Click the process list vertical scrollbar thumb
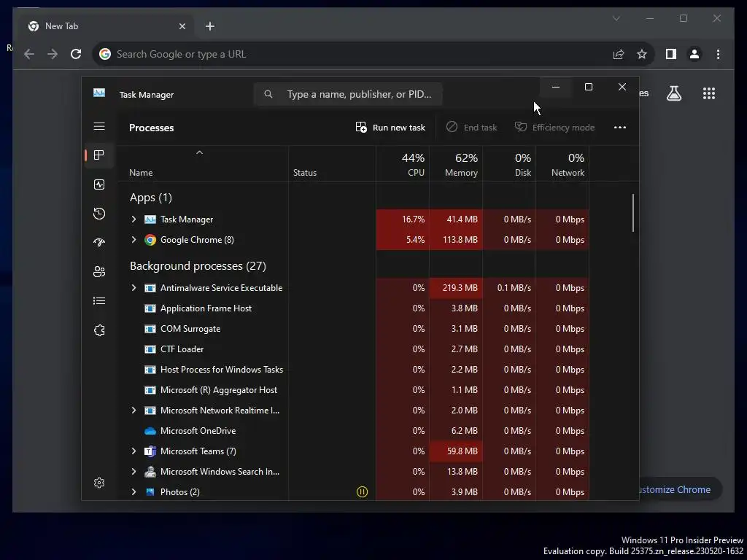Viewport: 747px width, 560px height. (x=633, y=212)
